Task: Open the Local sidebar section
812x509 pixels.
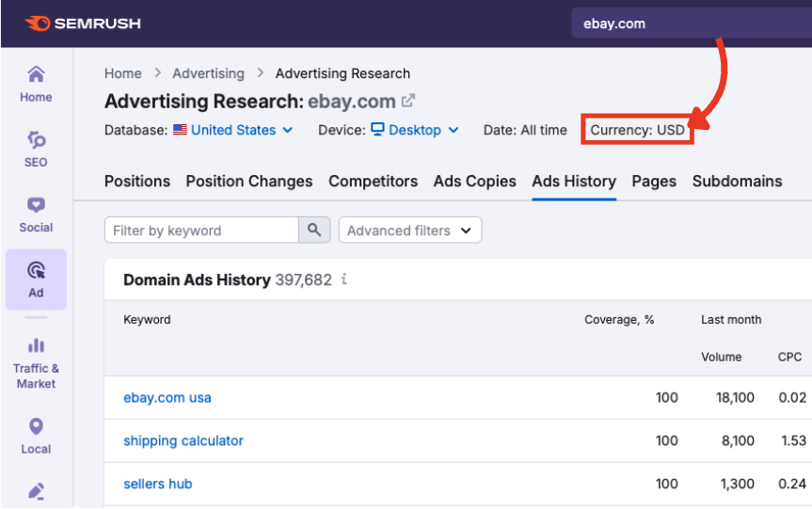Action: tap(36, 436)
